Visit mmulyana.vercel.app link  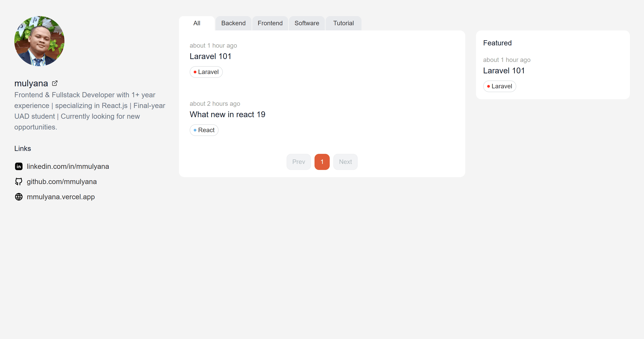(61, 197)
